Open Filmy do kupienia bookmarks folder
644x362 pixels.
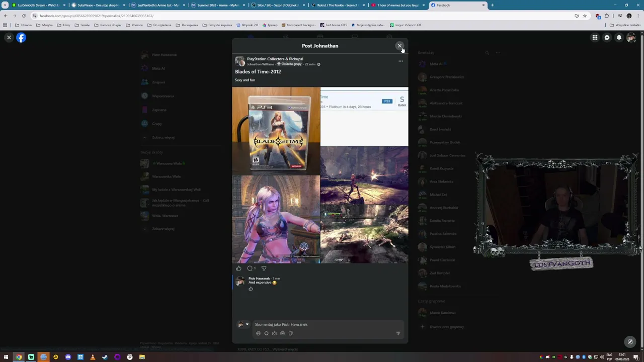tap(217, 25)
